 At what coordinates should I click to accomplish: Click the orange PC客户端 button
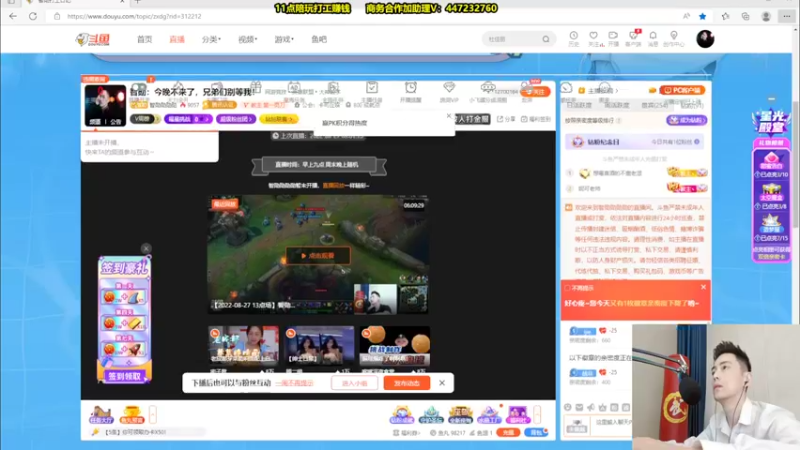coord(682,90)
